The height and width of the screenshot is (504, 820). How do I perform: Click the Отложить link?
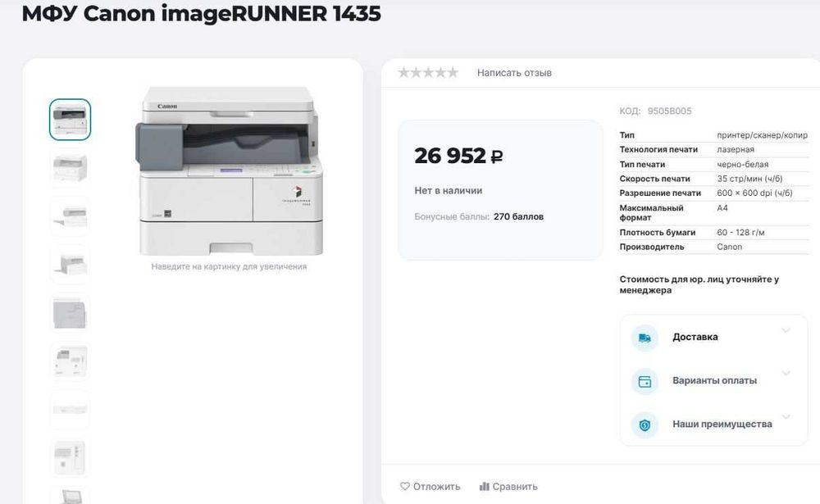437,486
